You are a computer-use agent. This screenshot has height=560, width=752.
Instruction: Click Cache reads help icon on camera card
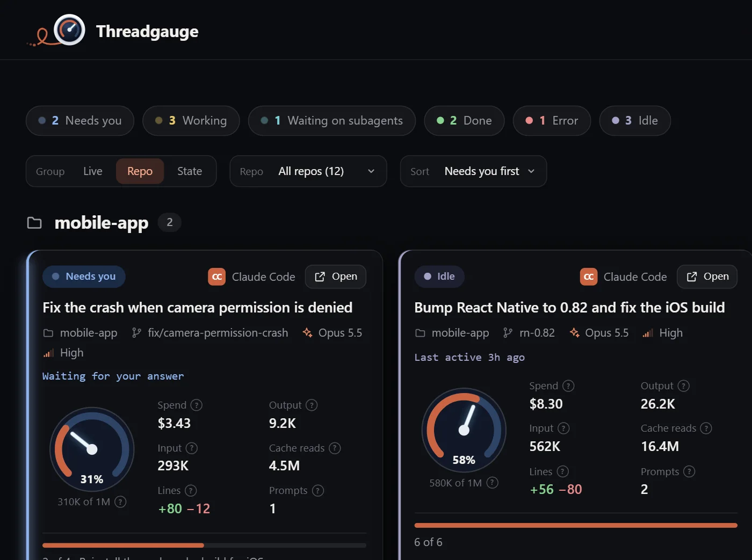pos(335,448)
